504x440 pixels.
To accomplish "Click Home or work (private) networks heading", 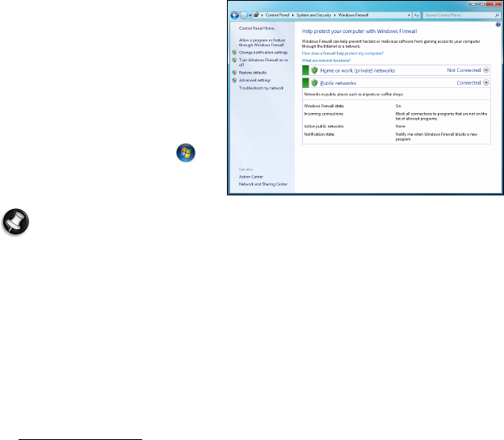I will click(358, 70).
